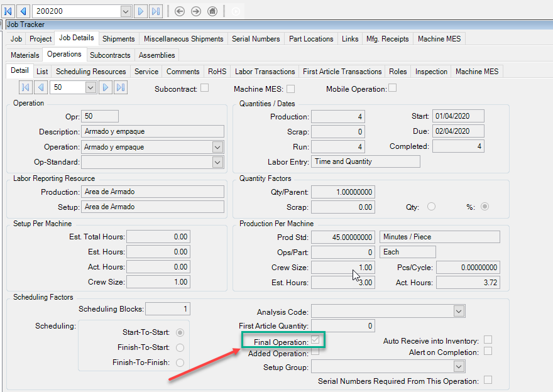Screen dimensions: 553x392
Task: Go to next job after 200200
Action: [141, 11]
